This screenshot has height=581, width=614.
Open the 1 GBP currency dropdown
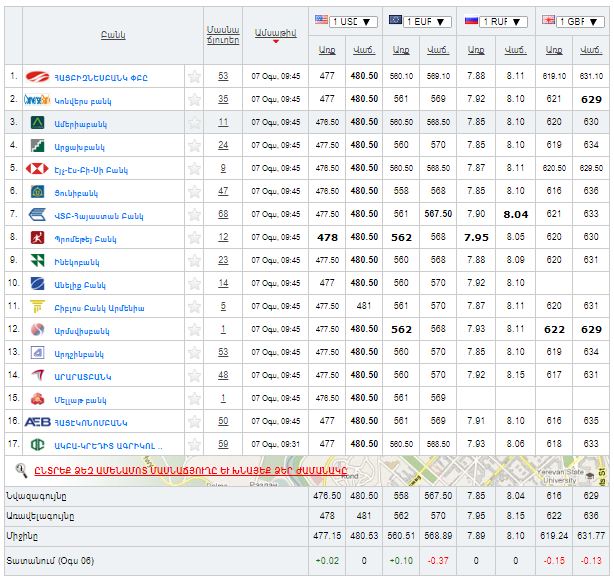[x=578, y=21]
